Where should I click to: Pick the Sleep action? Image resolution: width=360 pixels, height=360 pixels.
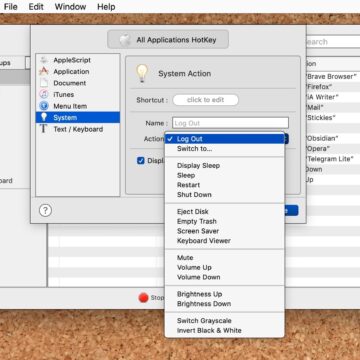click(225, 175)
